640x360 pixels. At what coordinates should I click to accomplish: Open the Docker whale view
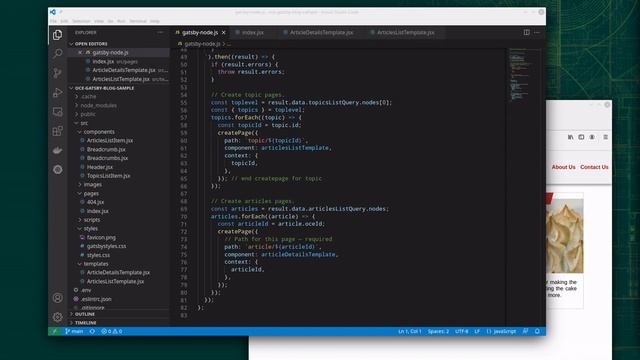58,150
